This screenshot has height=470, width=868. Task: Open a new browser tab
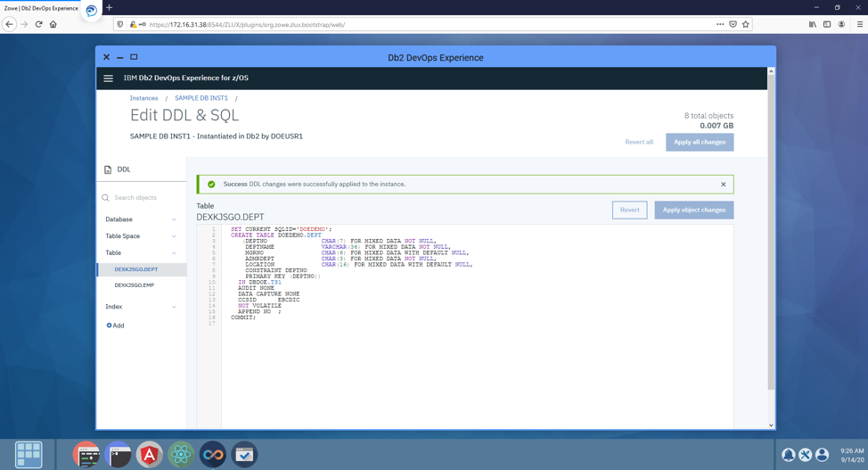pyautogui.click(x=109, y=8)
